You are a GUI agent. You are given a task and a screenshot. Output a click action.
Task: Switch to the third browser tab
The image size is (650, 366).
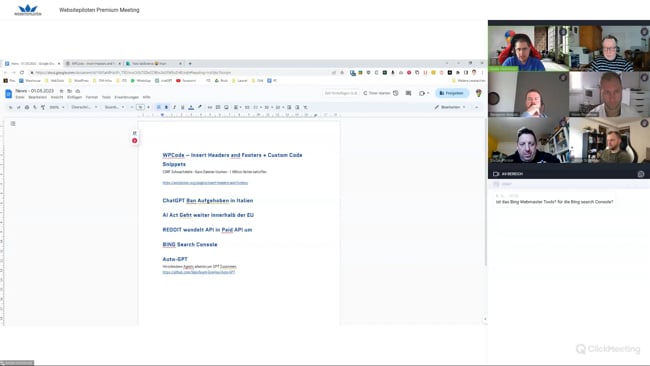[x=153, y=63]
